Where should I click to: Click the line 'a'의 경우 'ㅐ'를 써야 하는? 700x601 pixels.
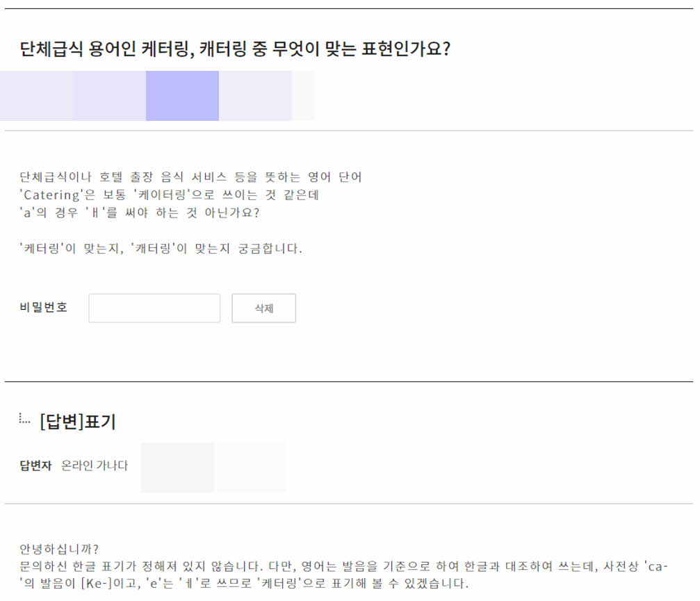140,213
